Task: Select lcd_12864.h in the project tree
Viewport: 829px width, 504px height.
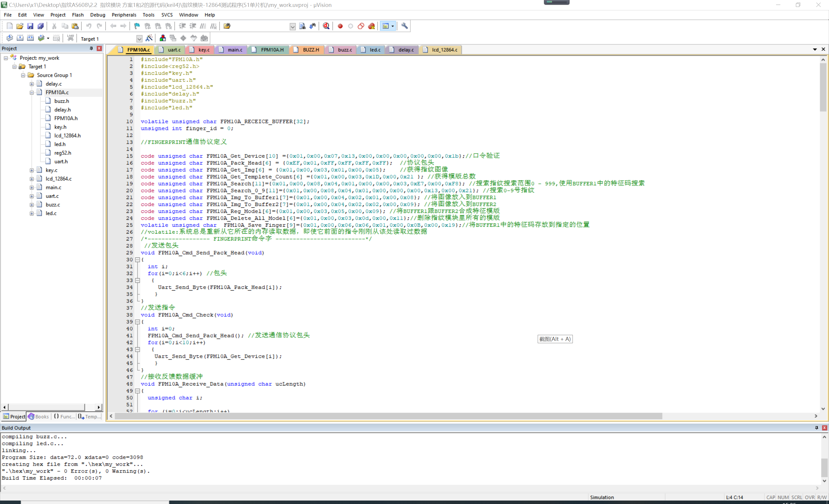Action: click(67, 136)
